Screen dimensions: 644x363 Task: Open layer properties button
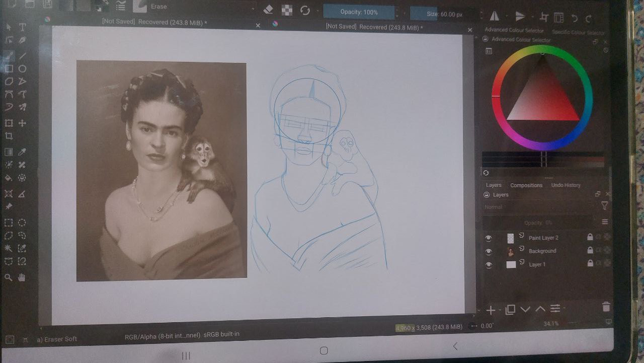click(x=555, y=308)
